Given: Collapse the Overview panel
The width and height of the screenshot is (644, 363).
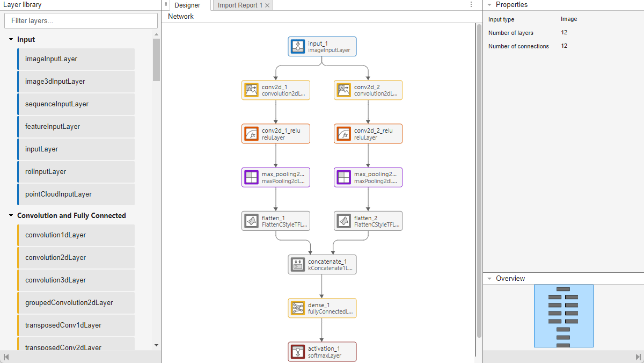Looking at the screenshot, I should 489,279.
